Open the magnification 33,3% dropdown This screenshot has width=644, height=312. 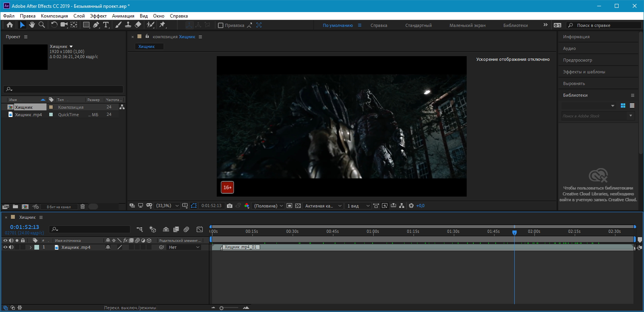168,206
